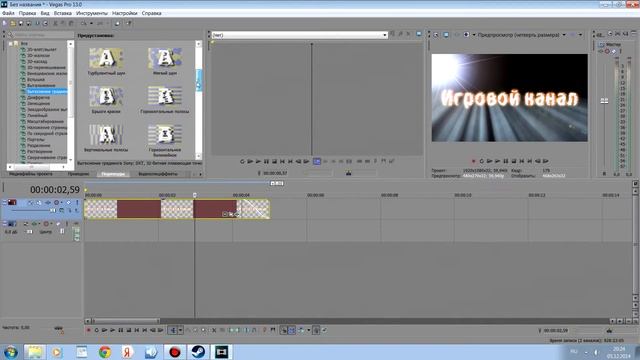Click the Undo toolbar icon
Image resolution: width=640 pixels, height=360 pixels.
(84, 23)
